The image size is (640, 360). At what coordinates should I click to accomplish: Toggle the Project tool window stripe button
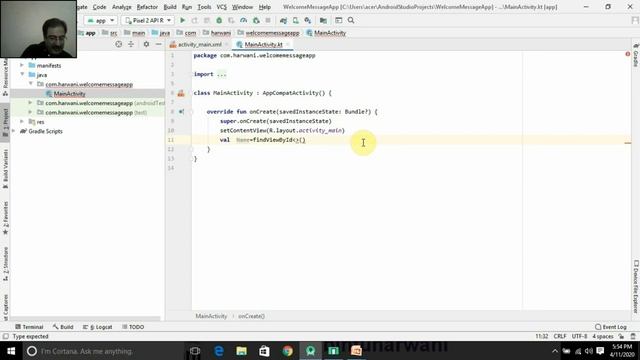(x=5, y=122)
